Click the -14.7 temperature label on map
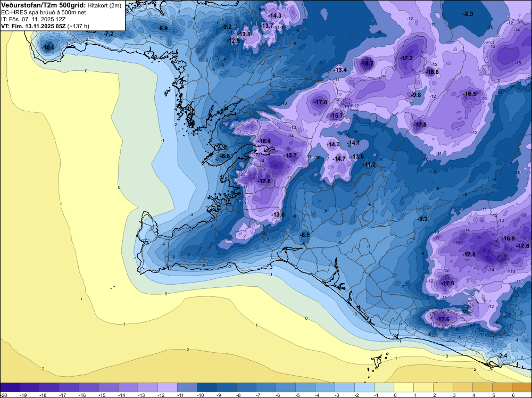Image resolution: width=532 pixels, height=398 pixels. click(x=339, y=159)
